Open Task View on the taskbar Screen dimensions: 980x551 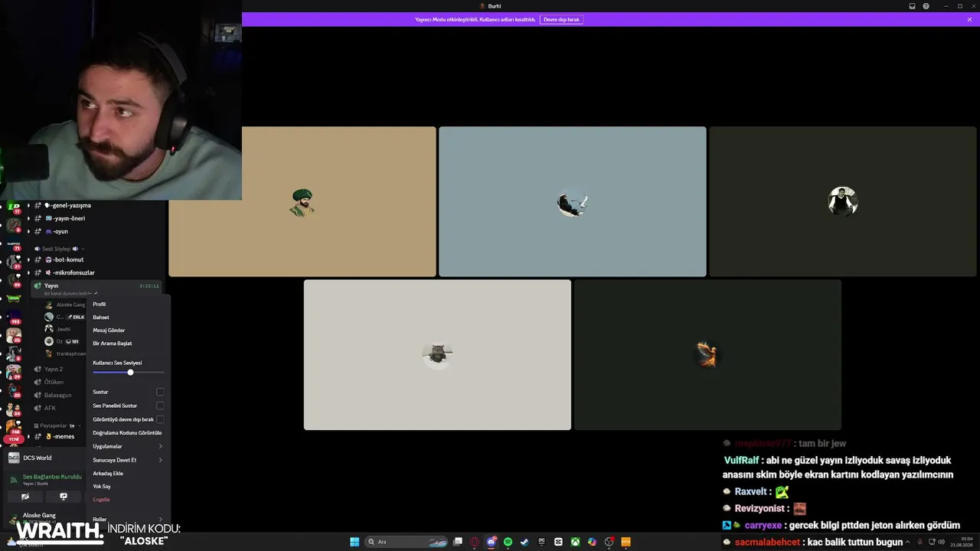[x=458, y=542]
